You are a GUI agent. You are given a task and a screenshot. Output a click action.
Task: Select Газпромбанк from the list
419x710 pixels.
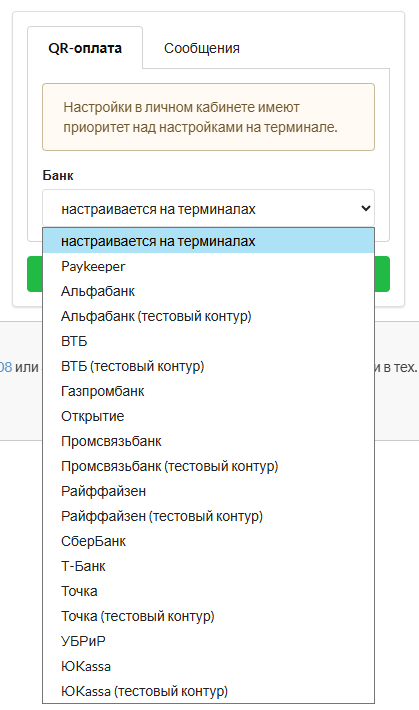[208, 391]
